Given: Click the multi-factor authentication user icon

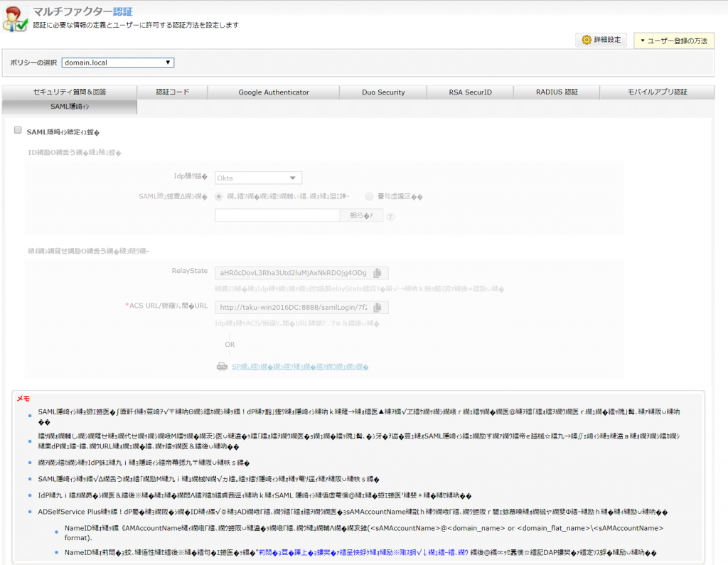Looking at the screenshot, I should [x=16, y=19].
